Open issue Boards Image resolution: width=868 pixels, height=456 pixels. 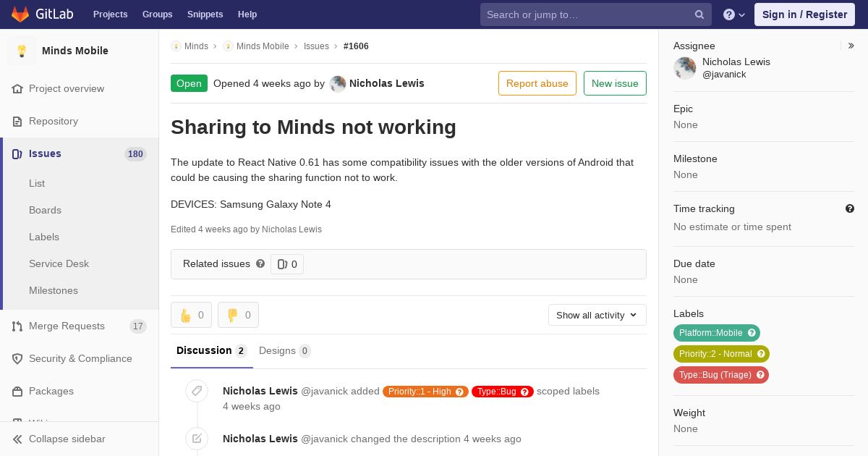tap(45, 210)
